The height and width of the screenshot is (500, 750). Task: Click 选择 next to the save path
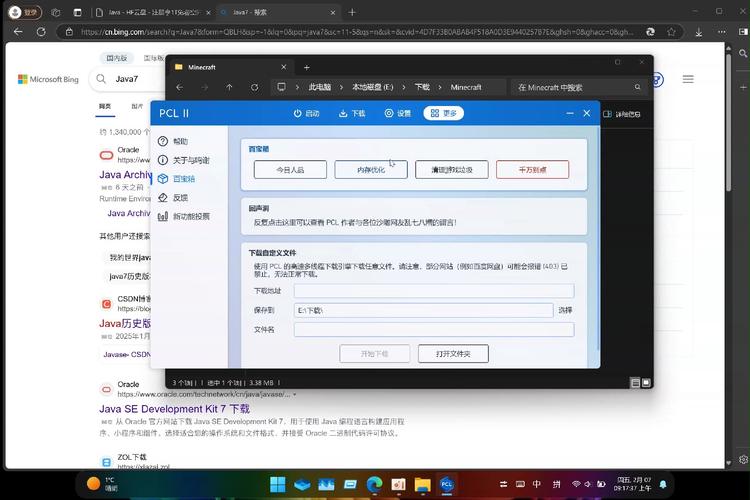[565, 311]
